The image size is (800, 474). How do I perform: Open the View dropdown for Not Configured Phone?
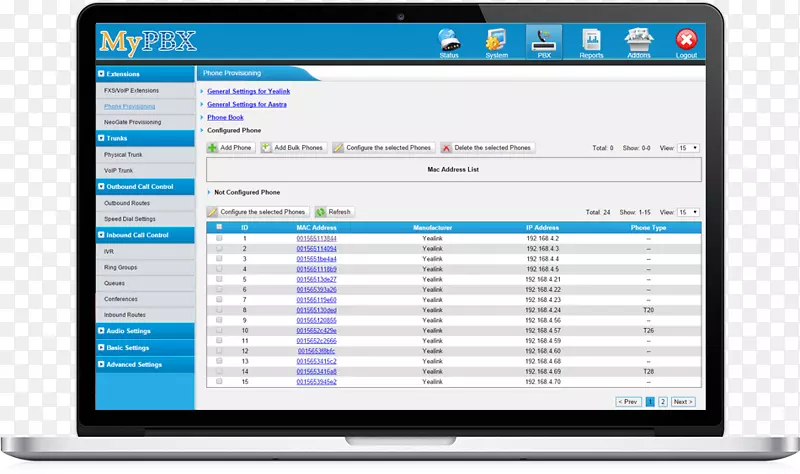pyautogui.click(x=688, y=212)
